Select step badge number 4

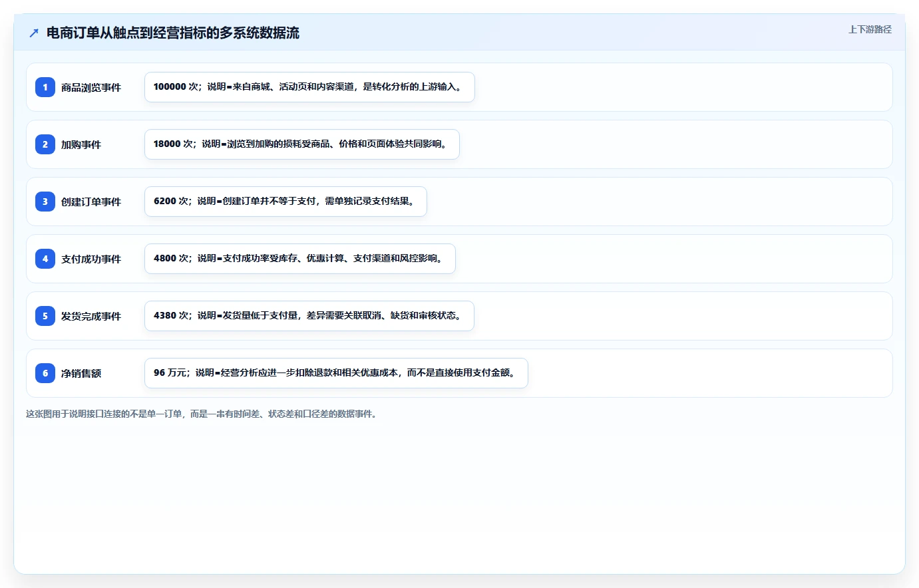[45, 259]
